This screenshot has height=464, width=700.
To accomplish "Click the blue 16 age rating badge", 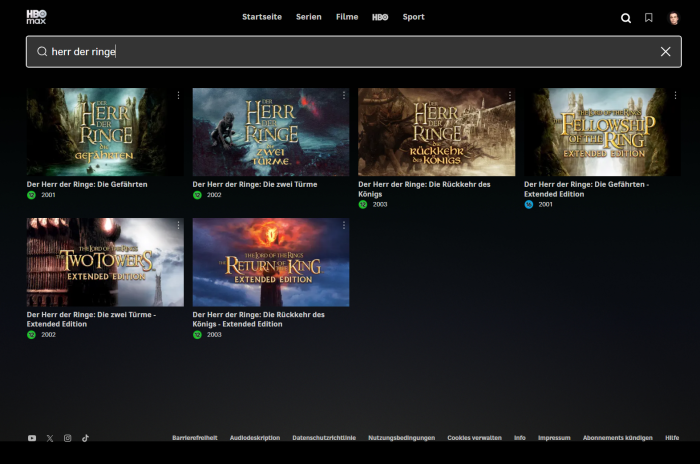I will pyautogui.click(x=529, y=205).
